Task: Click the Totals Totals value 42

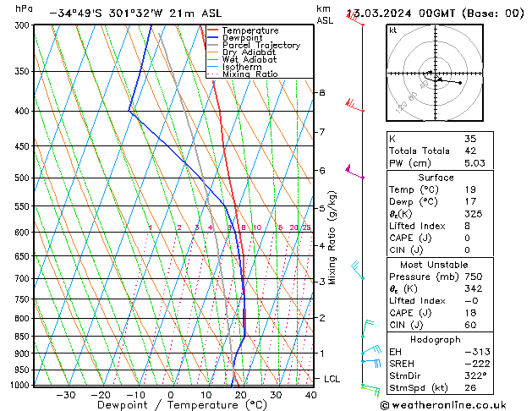Action: click(470, 151)
